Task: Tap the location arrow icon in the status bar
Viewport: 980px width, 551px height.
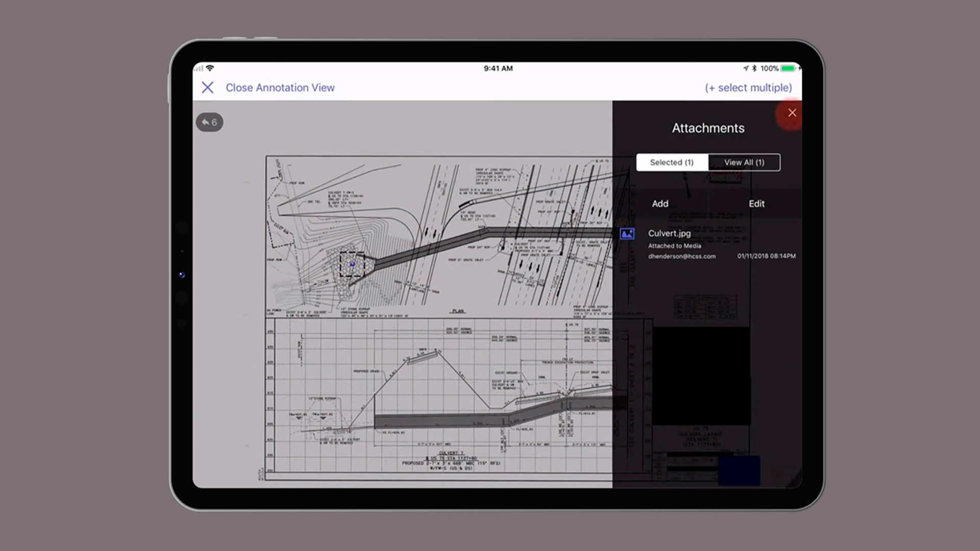Action: pyautogui.click(x=746, y=68)
